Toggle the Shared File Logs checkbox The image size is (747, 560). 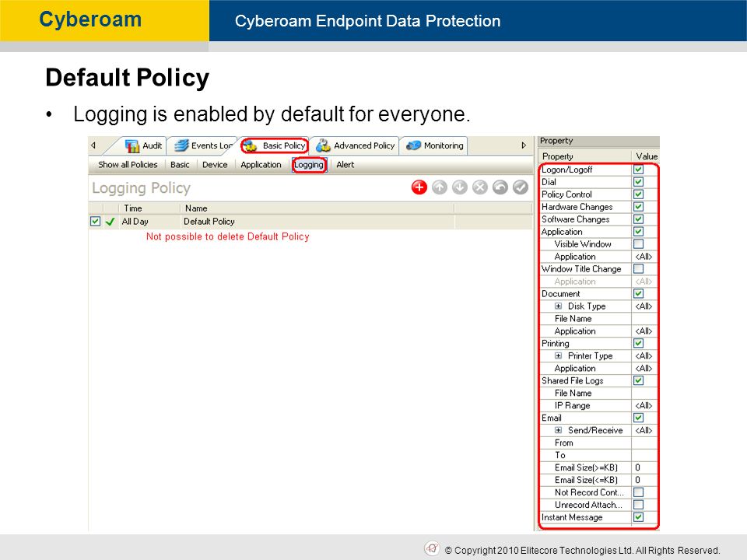[638, 380]
